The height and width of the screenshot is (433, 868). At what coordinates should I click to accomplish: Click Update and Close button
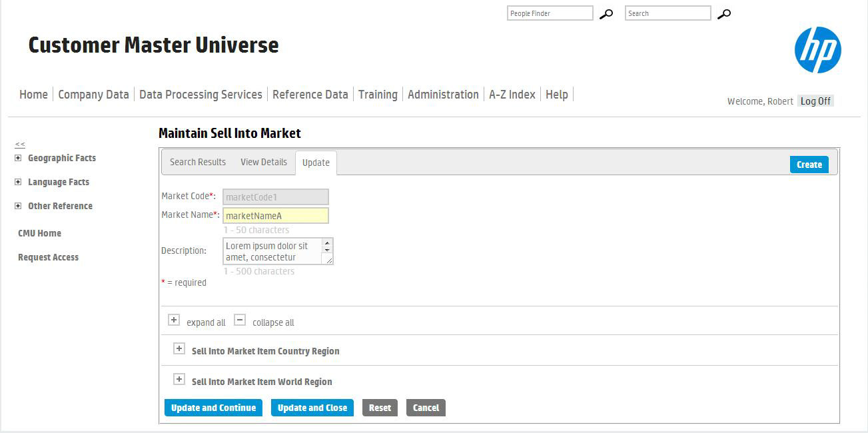click(x=312, y=408)
